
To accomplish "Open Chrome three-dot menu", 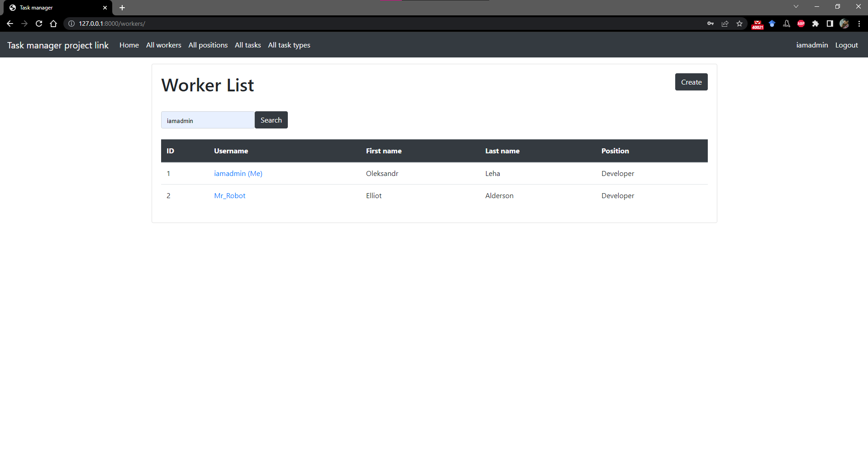I will pyautogui.click(x=859, y=24).
